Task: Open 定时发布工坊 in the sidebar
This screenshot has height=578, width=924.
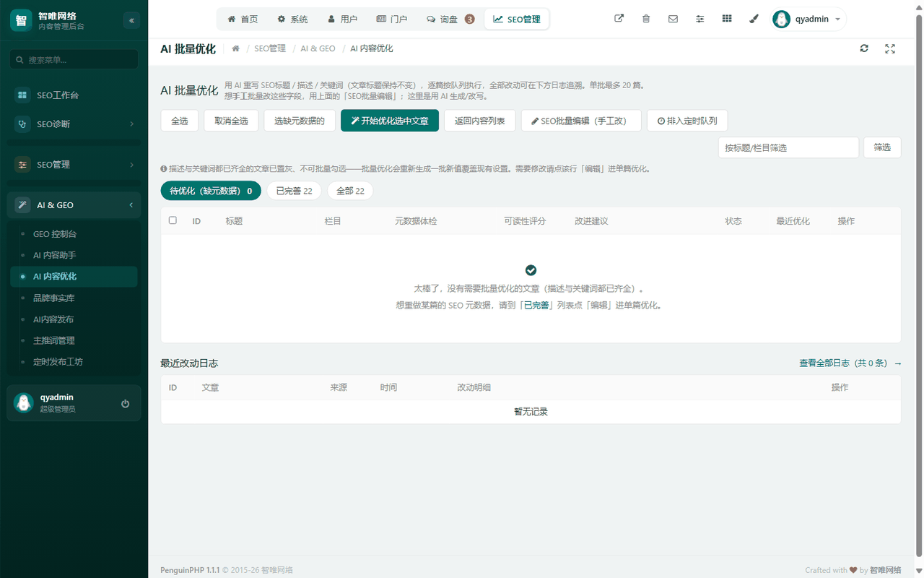Action: pyautogui.click(x=74, y=361)
